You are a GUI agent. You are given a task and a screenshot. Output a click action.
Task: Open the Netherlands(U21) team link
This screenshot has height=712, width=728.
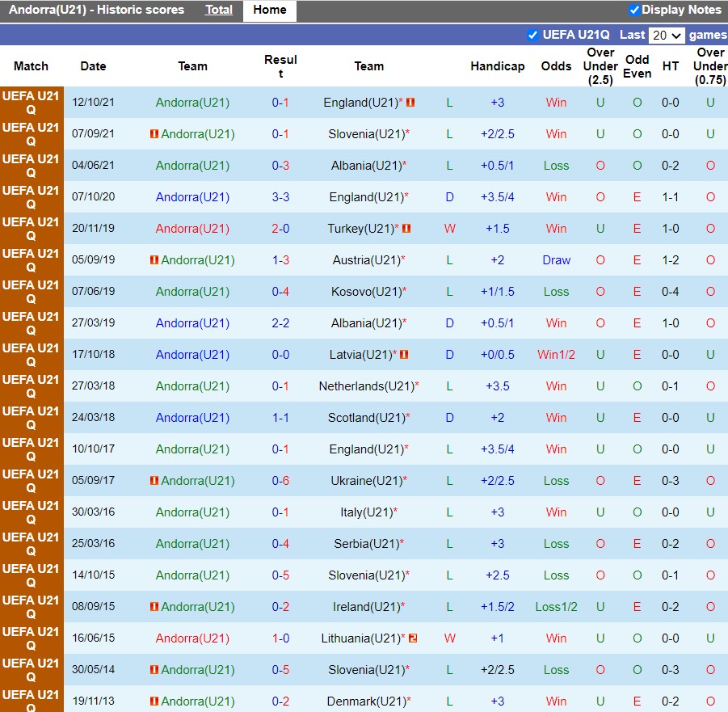click(x=366, y=386)
